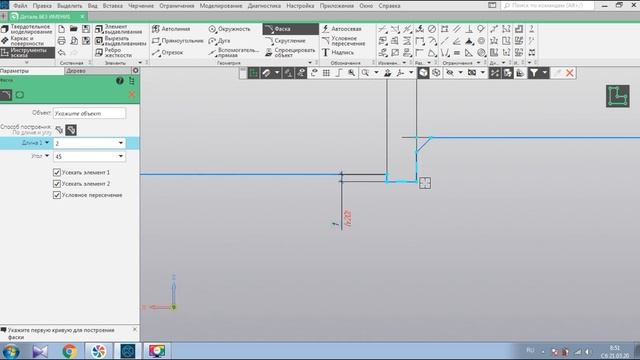Click the orientation cube icon in view toolbar

click(423, 73)
